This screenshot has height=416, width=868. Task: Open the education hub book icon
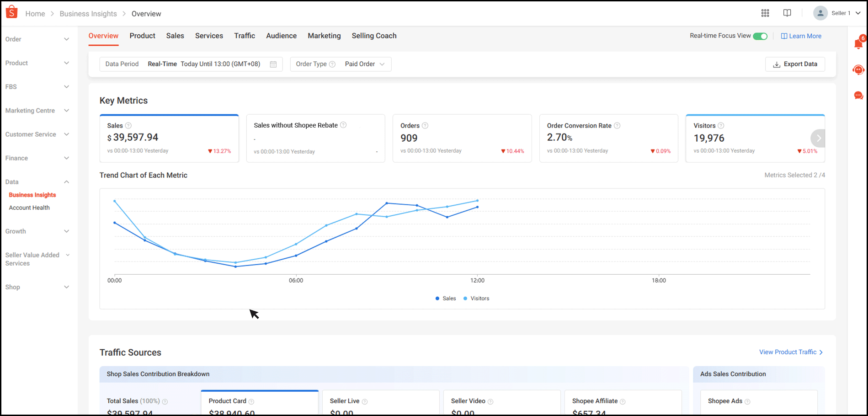pos(787,13)
